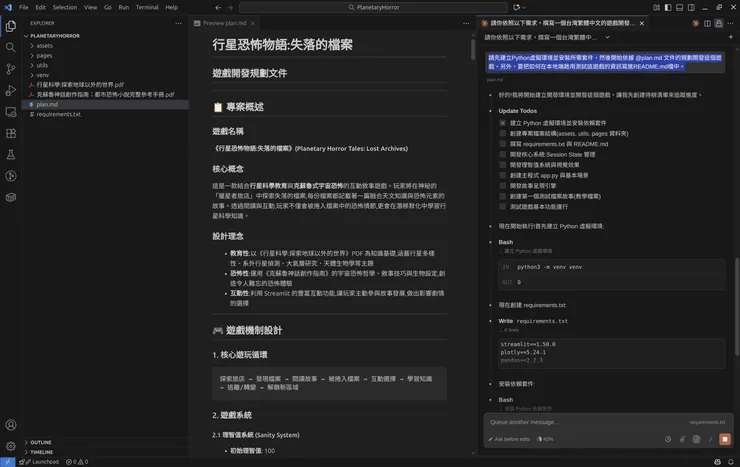Check 創建專案檔案結構 todo checkbox
This screenshot has width=740, height=467.
(x=503, y=133)
